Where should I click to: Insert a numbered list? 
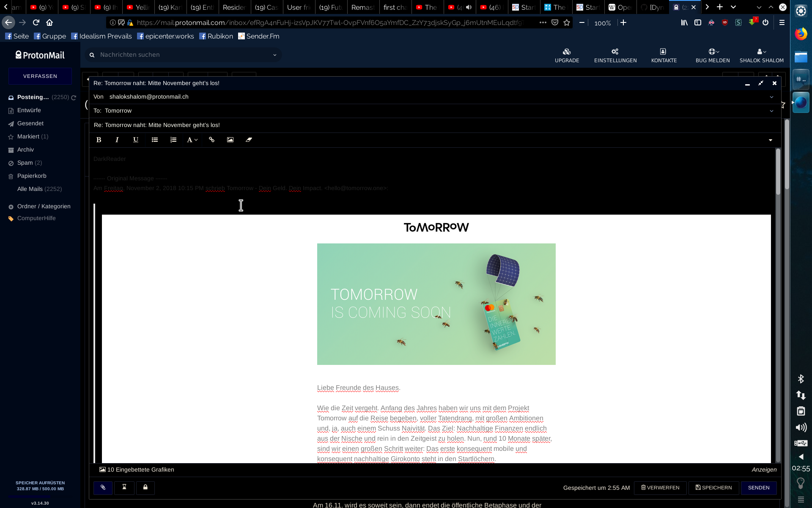click(x=173, y=140)
